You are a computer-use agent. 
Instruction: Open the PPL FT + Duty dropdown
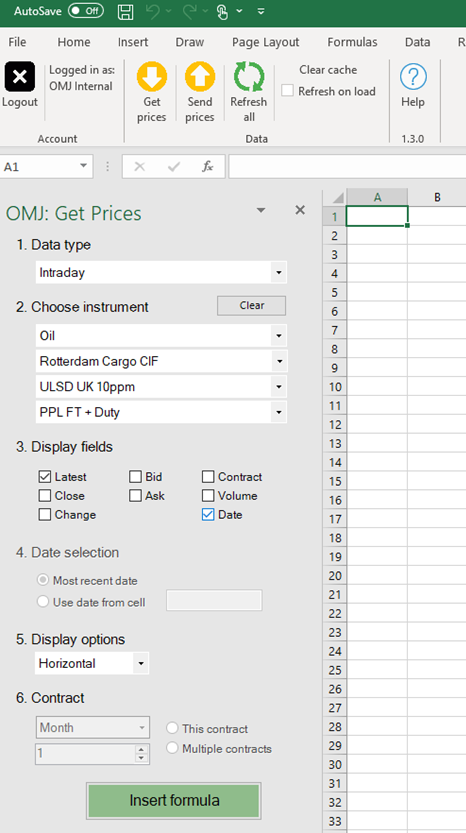tap(278, 412)
